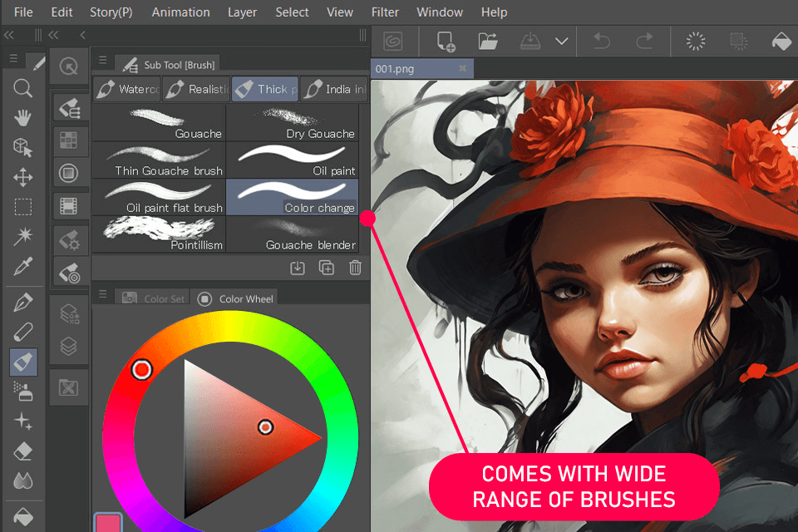Click the pink main color swatch
Screen dimensions: 798x532
108,523
